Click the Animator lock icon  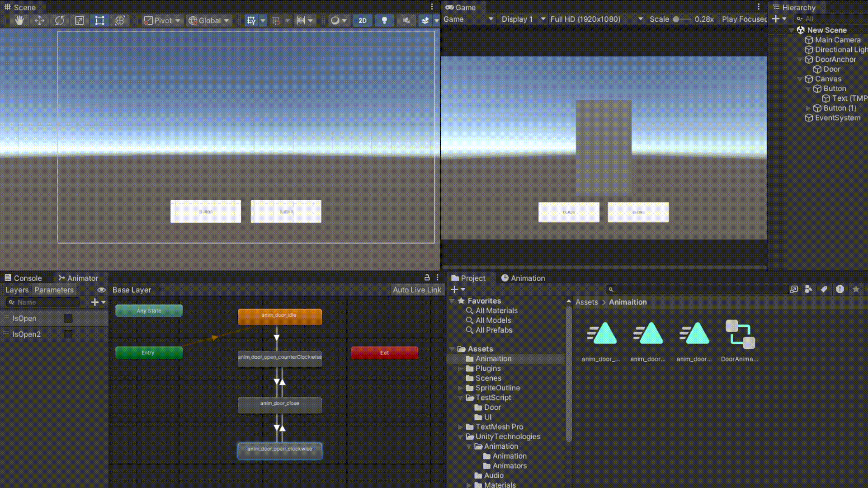(427, 277)
